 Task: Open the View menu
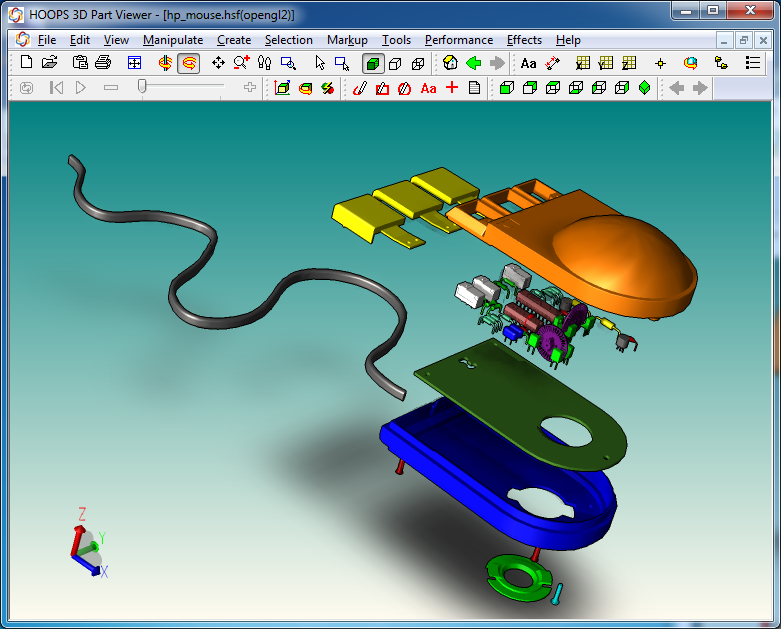(116, 40)
